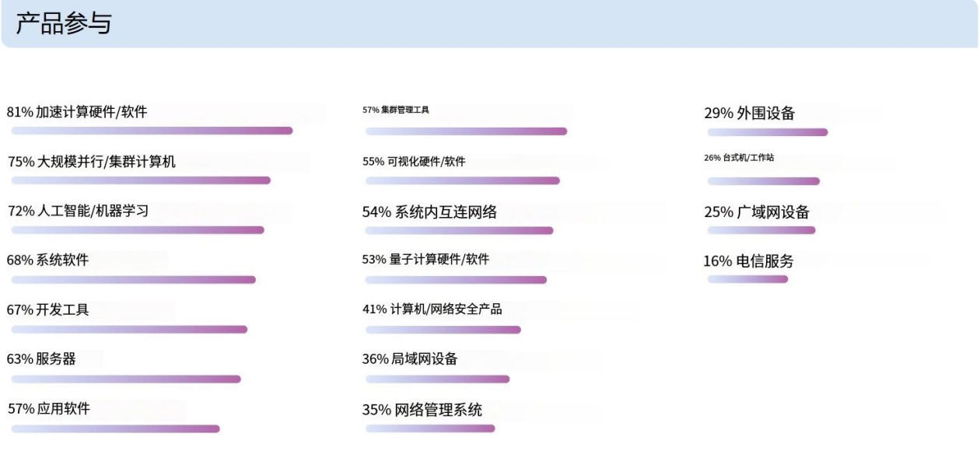Select the 57% 集群管理工具 small label

[395, 110]
